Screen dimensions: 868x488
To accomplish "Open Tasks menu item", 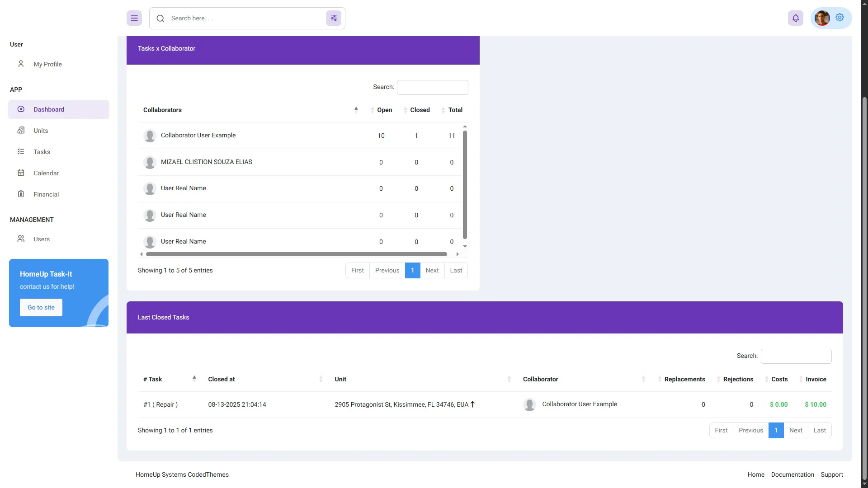I will point(59,152).
